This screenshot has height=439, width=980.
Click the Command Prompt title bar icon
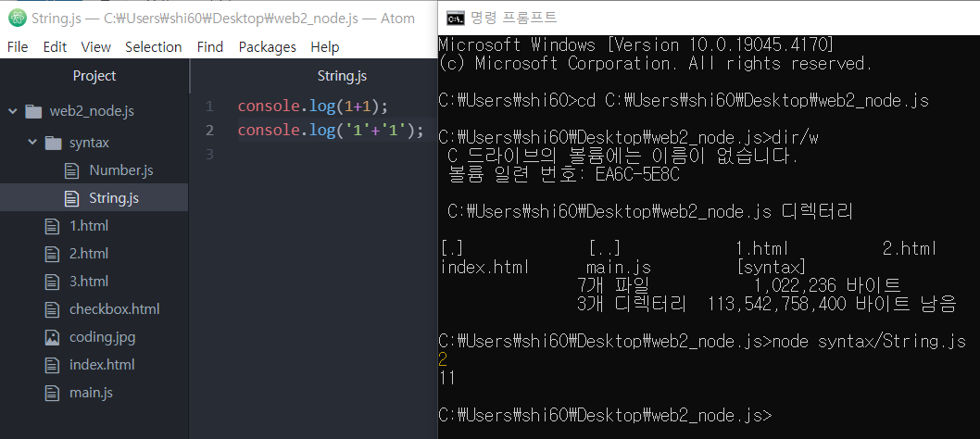pyautogui.click(x=455, y=19)
